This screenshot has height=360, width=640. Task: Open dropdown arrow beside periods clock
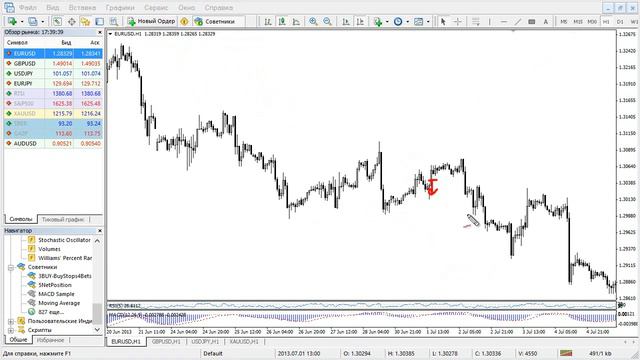coord(407,22)
